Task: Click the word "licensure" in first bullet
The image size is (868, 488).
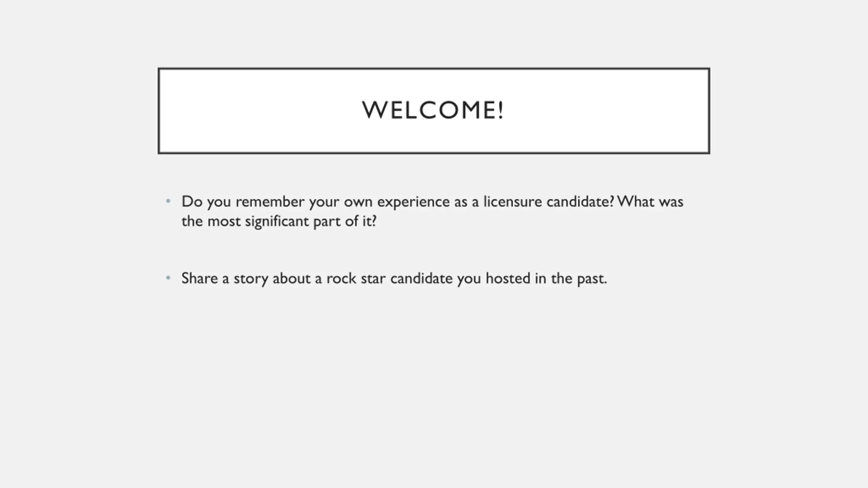Action: (512, 202)
